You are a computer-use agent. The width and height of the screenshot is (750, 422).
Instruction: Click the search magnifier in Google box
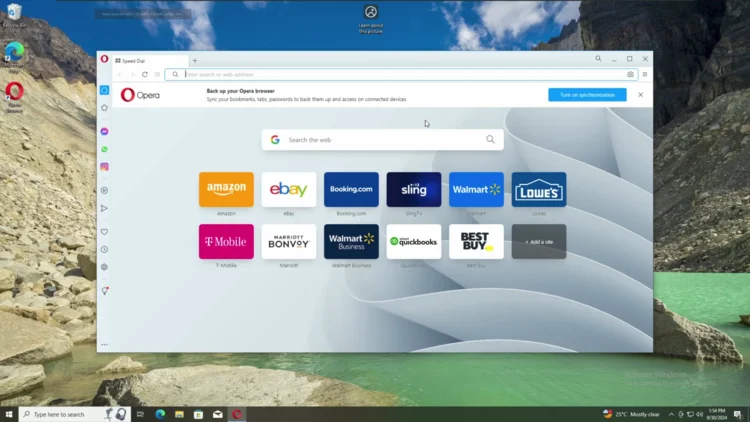click(490, 139)
